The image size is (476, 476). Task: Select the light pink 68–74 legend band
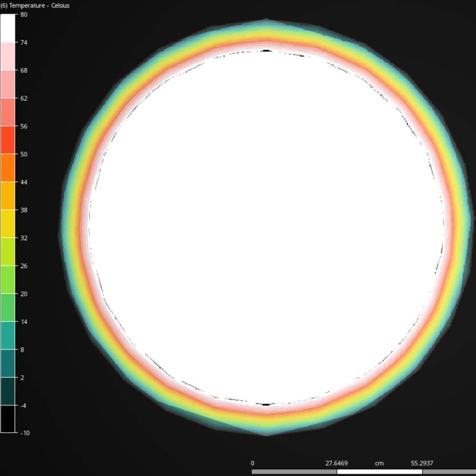tap(7, 56)
